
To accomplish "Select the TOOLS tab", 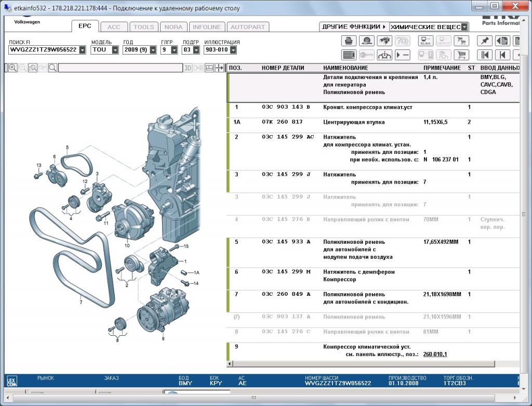I will tap(144, 27).
